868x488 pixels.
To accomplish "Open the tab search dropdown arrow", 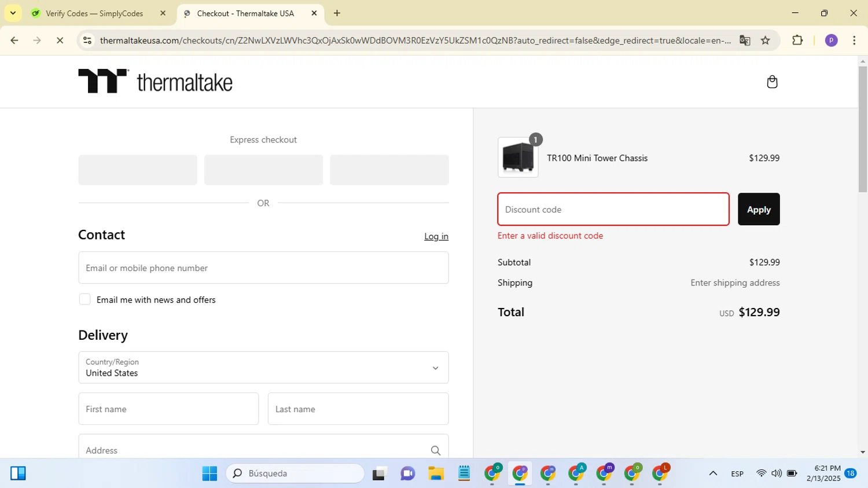I will pos(13,13).
